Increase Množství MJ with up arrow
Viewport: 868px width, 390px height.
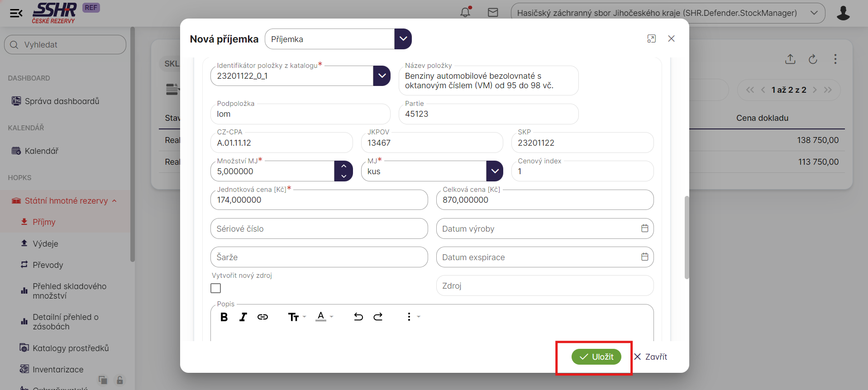pos(343,166)
